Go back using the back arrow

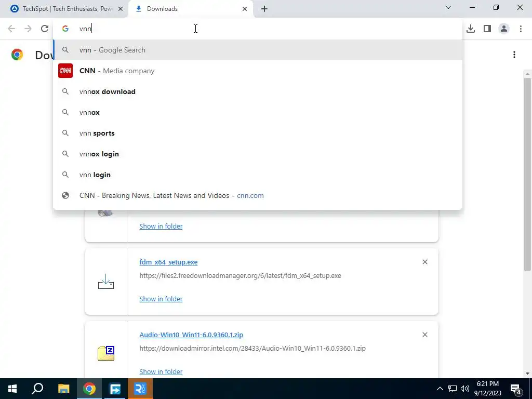[11, 29]
